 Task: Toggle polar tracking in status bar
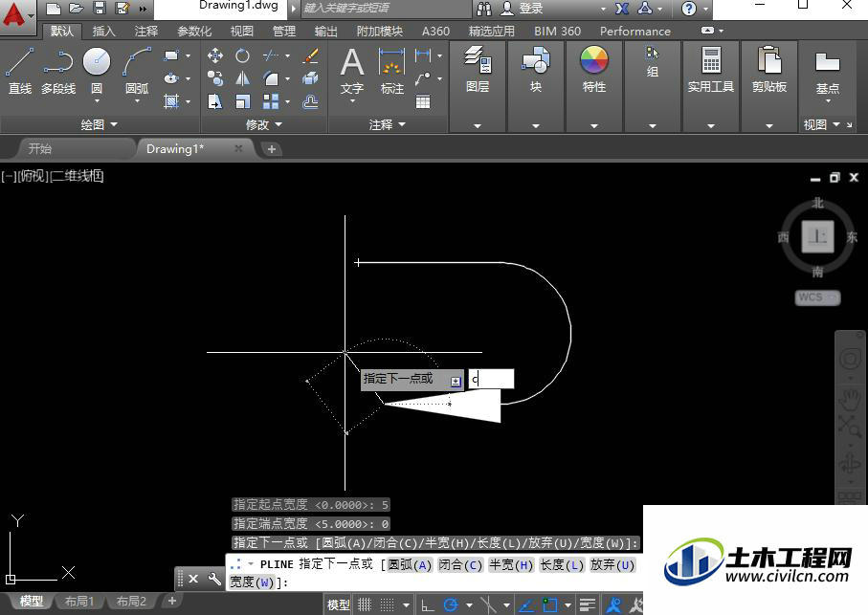click(x=451, y=604)
